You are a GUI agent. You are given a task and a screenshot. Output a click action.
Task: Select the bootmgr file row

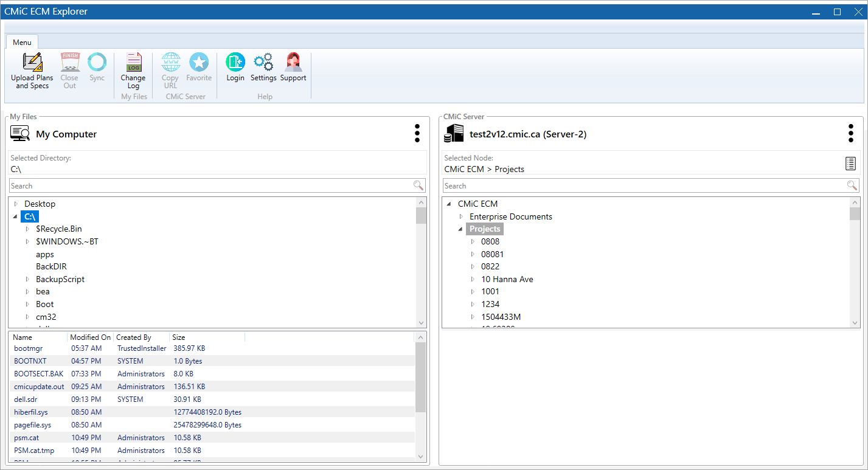point(213,348)
